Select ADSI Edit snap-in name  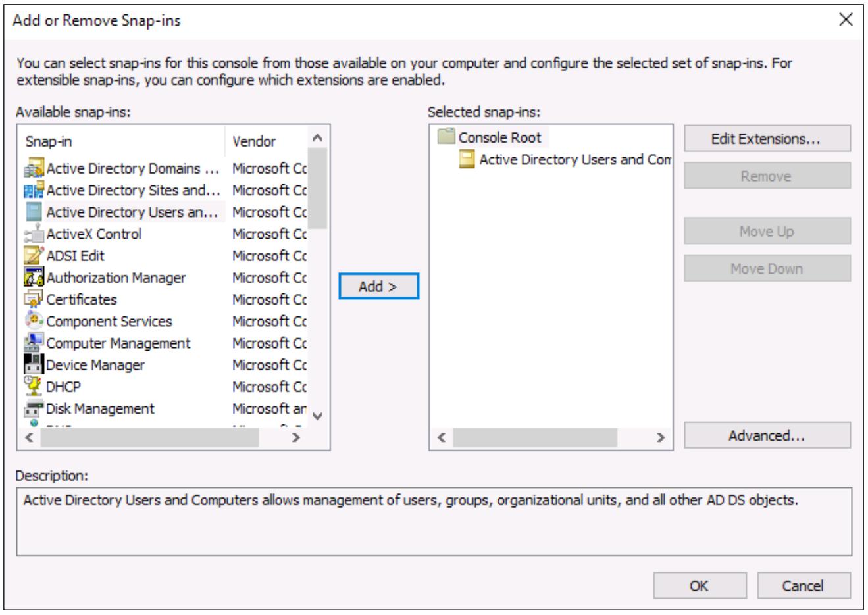[x=75, y=256]
